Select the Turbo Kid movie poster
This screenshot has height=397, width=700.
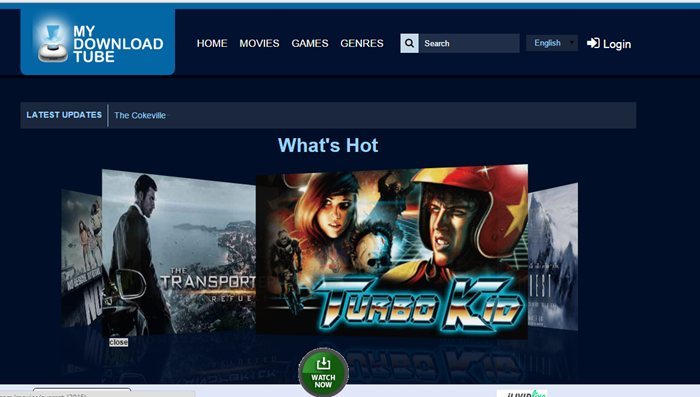pos(392,251)
